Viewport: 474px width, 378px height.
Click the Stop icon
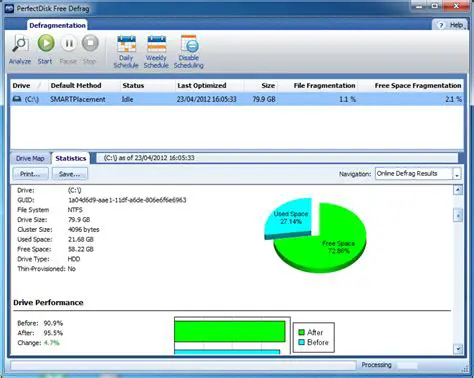(x=90, y=43)
